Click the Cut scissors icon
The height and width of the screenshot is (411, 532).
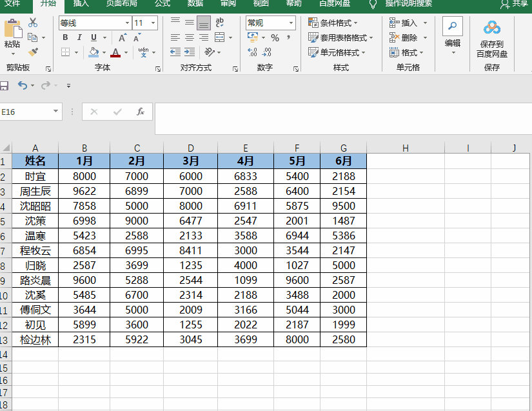tap(33, 23)
